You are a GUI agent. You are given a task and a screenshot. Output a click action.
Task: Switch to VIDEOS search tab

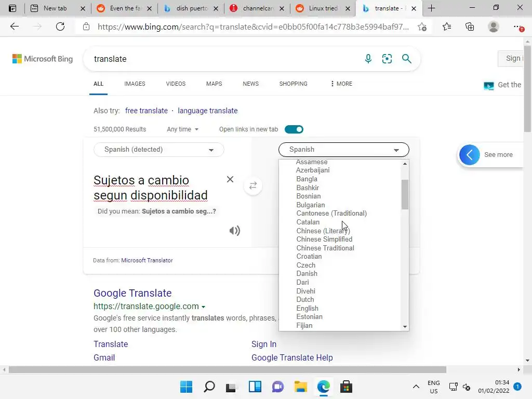click(176, 84)
